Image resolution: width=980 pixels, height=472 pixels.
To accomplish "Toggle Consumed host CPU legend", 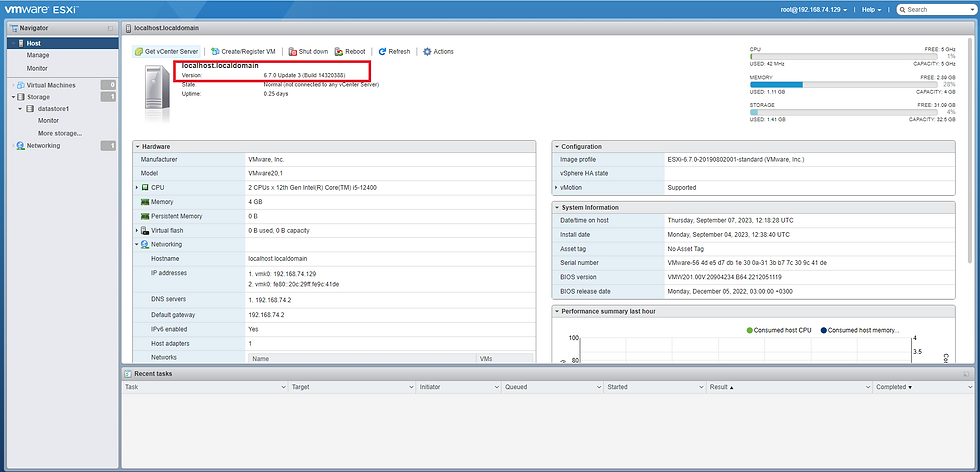I will pos(780,330).
